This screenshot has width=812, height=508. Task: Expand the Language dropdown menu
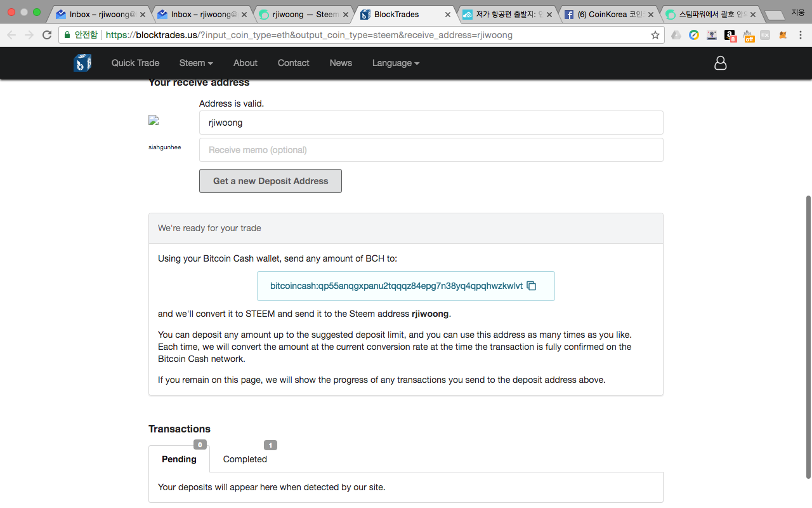(396, 63)
